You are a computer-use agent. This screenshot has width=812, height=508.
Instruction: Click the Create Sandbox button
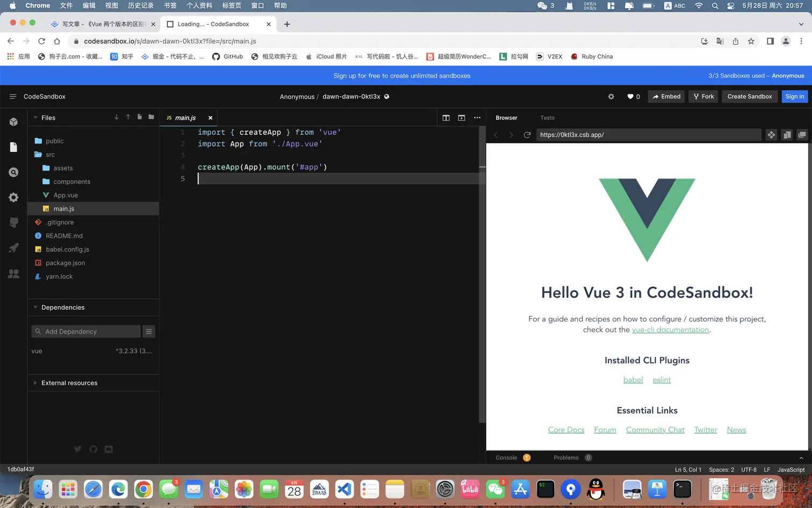click(750, 97)
